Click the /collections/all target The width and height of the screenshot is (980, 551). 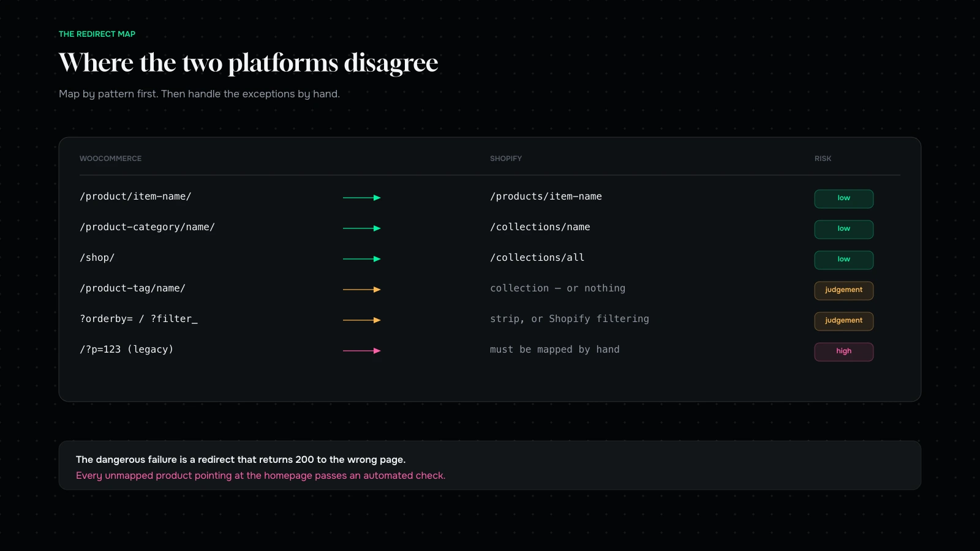537,258
